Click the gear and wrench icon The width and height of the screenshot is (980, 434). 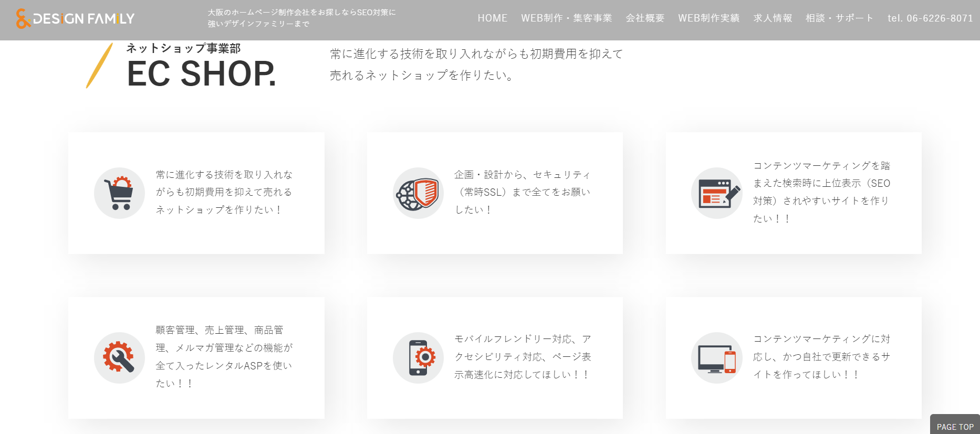coord(119,357)
